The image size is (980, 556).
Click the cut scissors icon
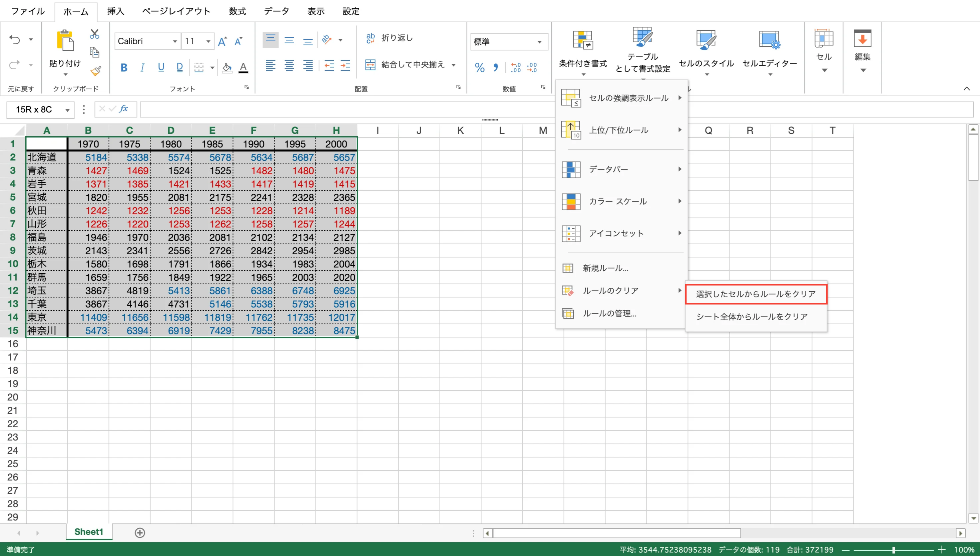click(94, 34)
